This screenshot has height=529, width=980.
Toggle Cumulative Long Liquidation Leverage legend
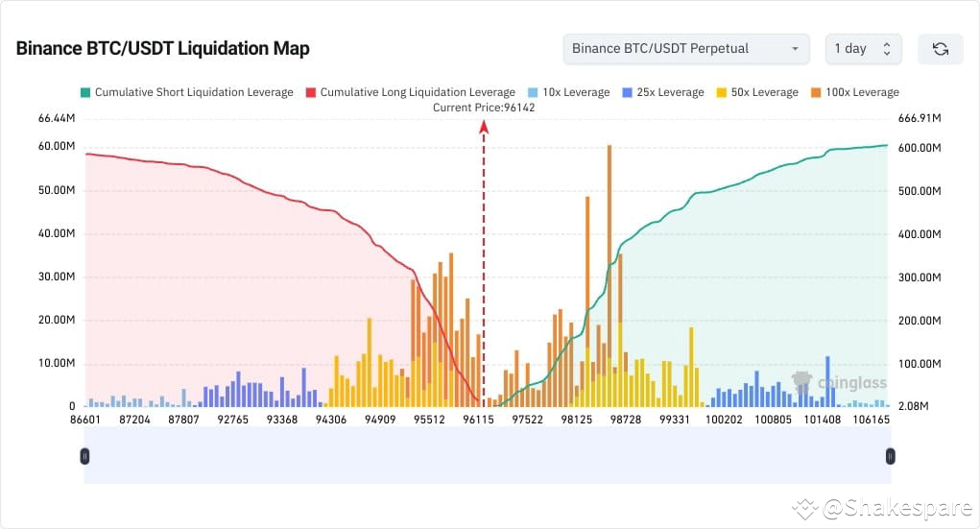(x=411, y=92)
